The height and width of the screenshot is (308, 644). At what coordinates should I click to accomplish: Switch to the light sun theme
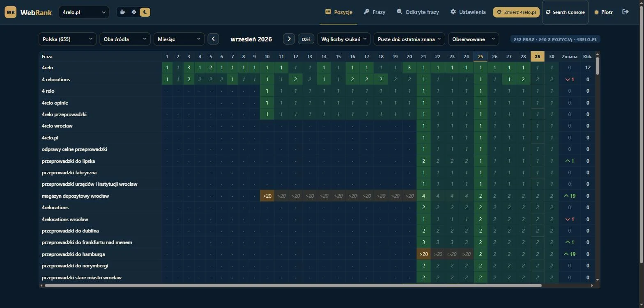(x=133, y=12)
